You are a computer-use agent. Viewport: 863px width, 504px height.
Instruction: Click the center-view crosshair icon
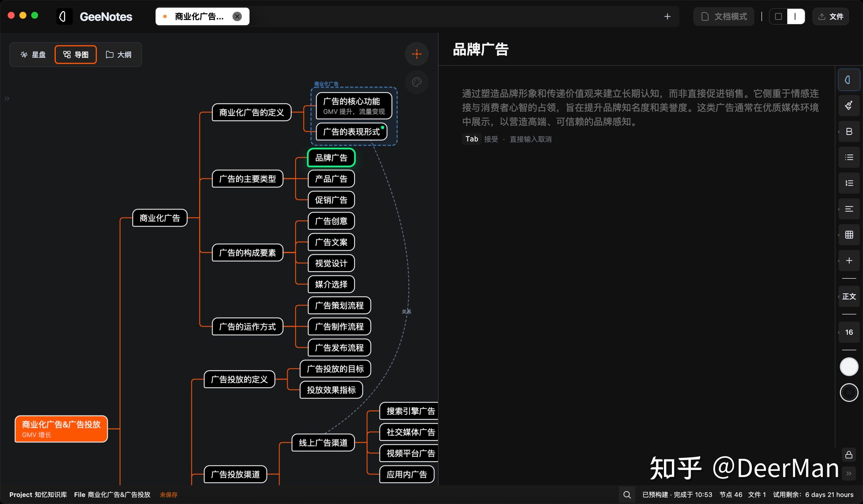[417, 54]
